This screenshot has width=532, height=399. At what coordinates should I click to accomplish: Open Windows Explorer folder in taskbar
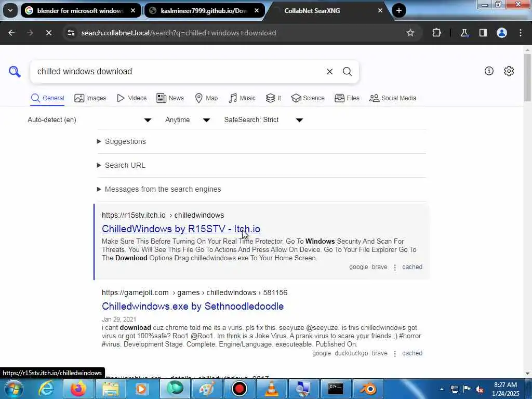tap(111, 389)
